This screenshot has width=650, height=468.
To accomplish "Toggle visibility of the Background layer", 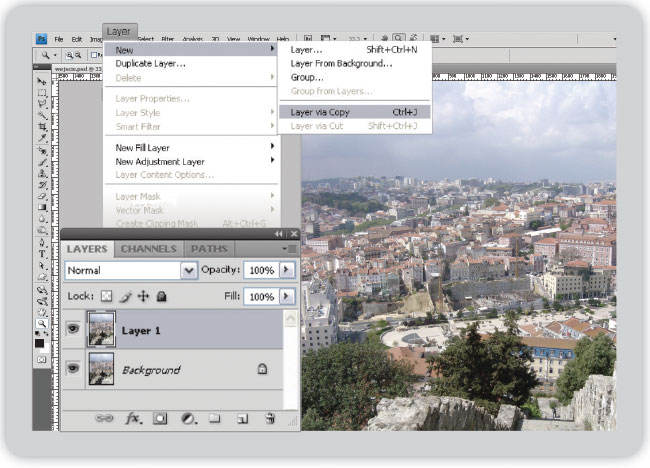I will pyautogui.click(x=72, y=369).
